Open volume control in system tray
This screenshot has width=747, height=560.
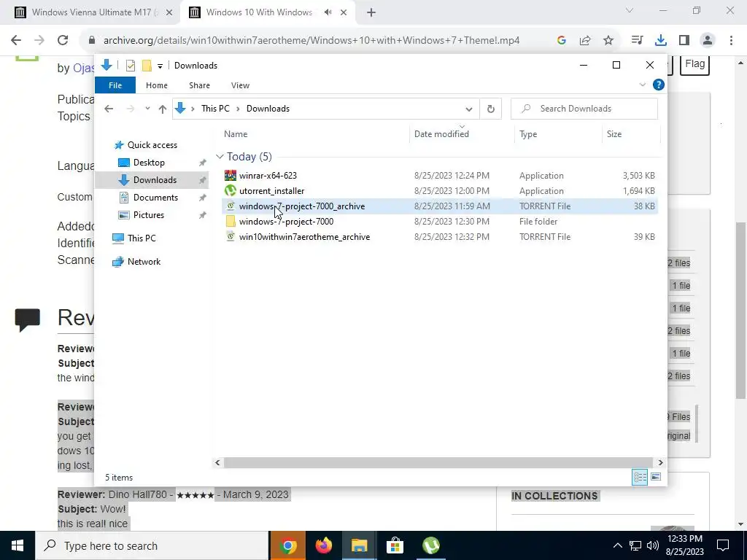653,545
